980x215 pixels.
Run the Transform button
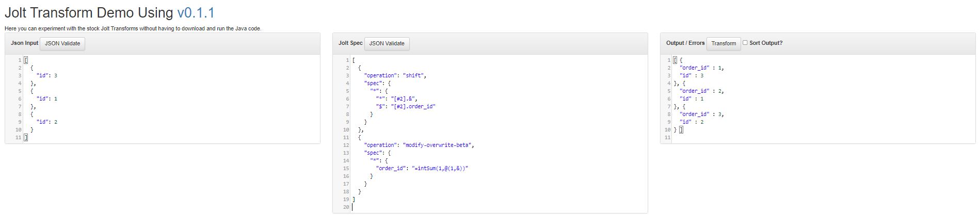pyautogui.click(x=724, y=43)
